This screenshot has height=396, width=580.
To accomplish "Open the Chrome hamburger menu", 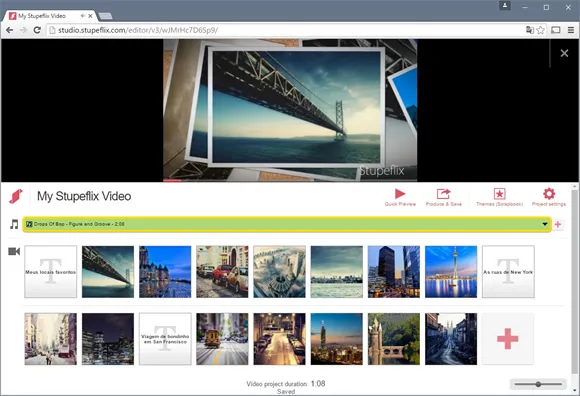I will (x=571, y=30).
